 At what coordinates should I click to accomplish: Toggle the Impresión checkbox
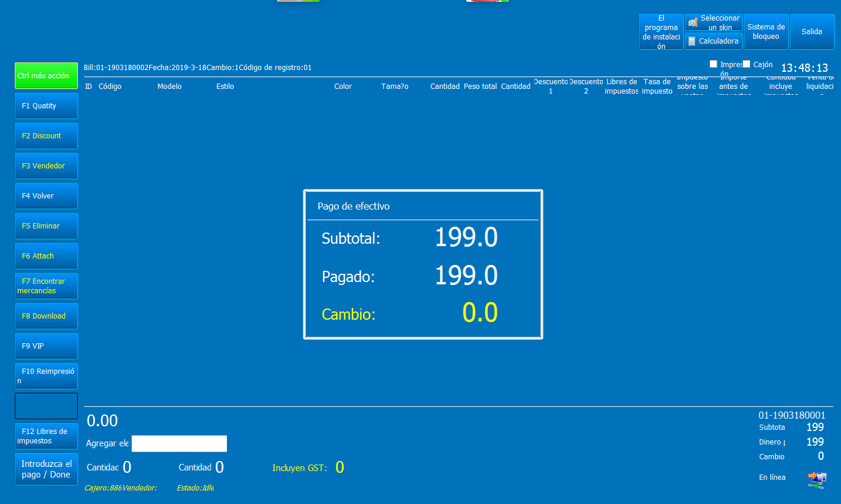click(713, 64)
